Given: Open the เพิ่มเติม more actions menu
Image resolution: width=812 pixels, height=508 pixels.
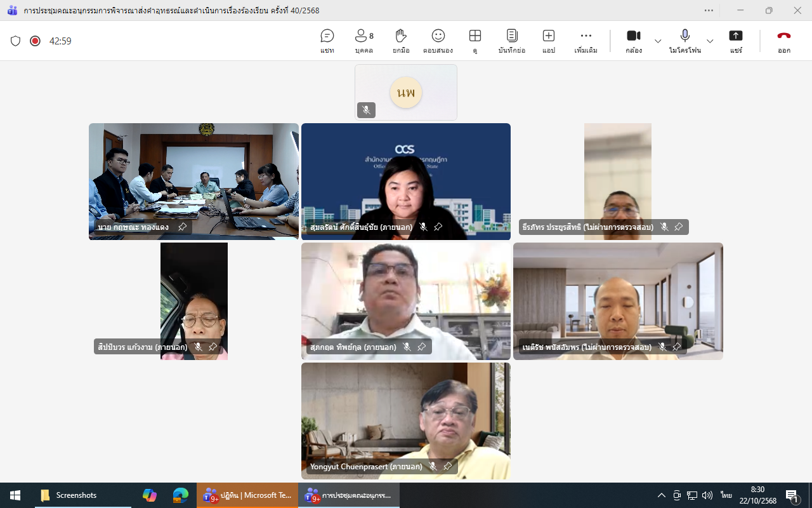Looking at the screenshot, I should click(586, 41).
